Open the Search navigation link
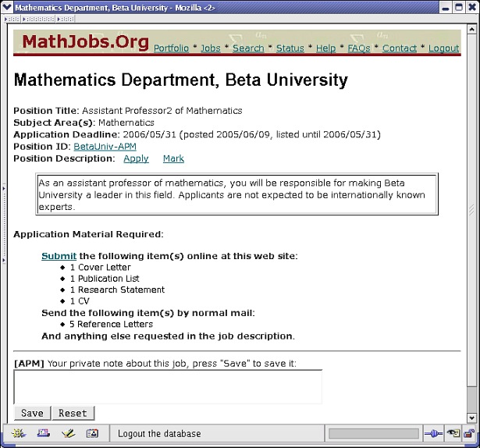 pyautogui.click(x=248, y=48)
